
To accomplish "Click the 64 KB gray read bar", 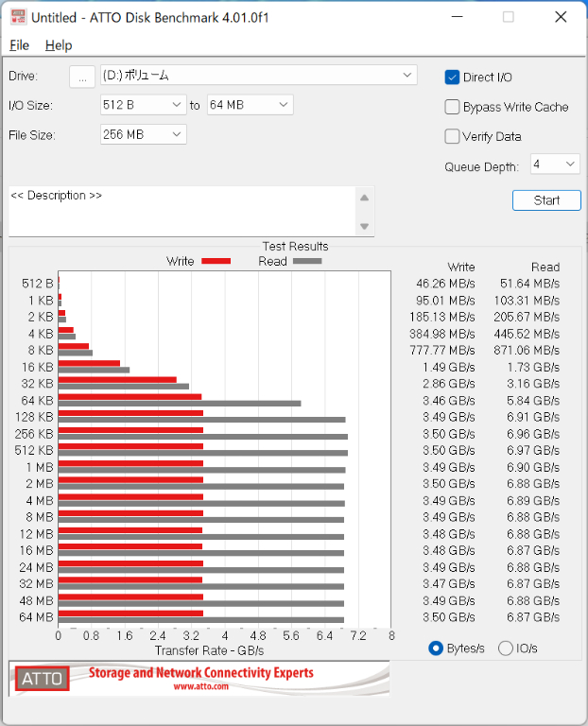I will (x=180, y=404).
